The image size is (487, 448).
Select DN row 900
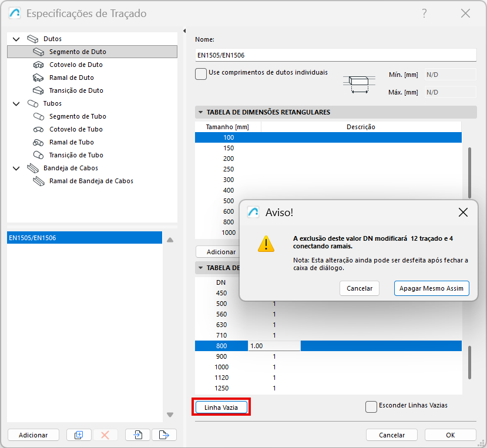tap(328, 356)
